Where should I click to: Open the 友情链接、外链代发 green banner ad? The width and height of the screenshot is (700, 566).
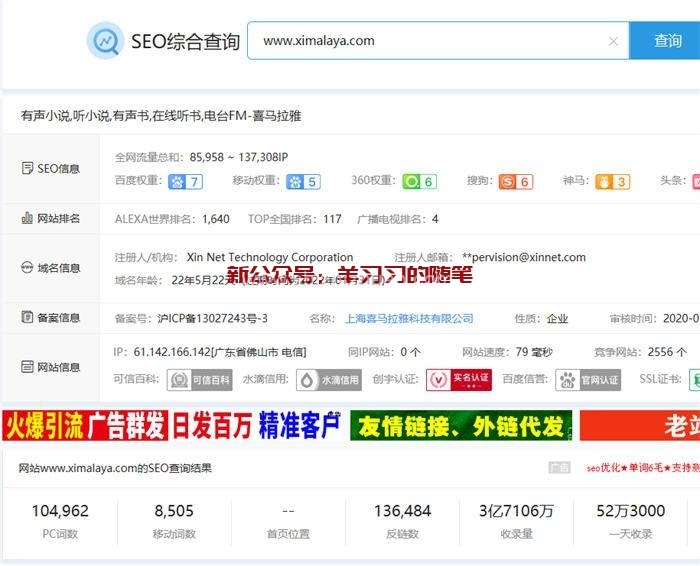(x=461, y=426)
